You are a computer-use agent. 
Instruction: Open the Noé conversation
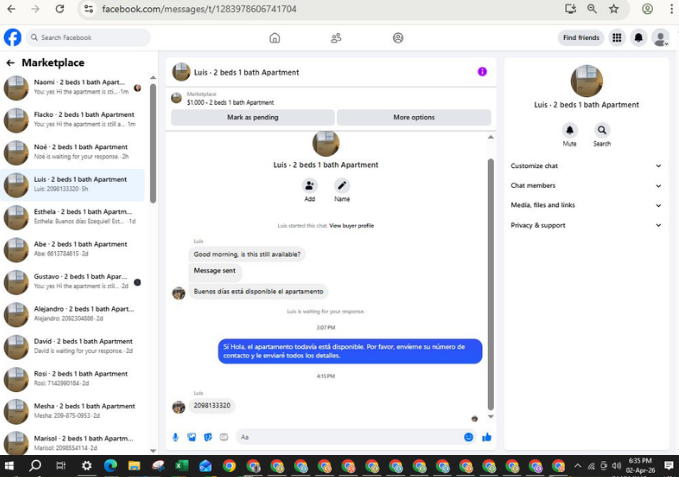(73, 152)
